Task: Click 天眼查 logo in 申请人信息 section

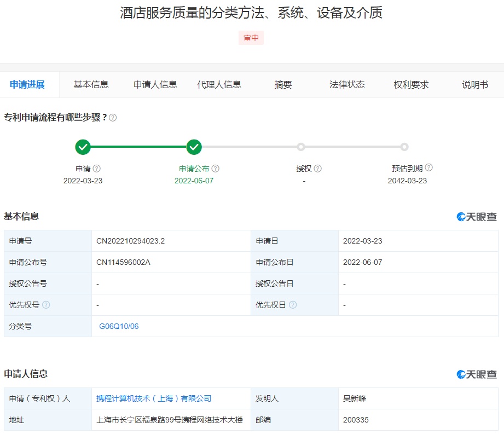Action: pos(477,374)
